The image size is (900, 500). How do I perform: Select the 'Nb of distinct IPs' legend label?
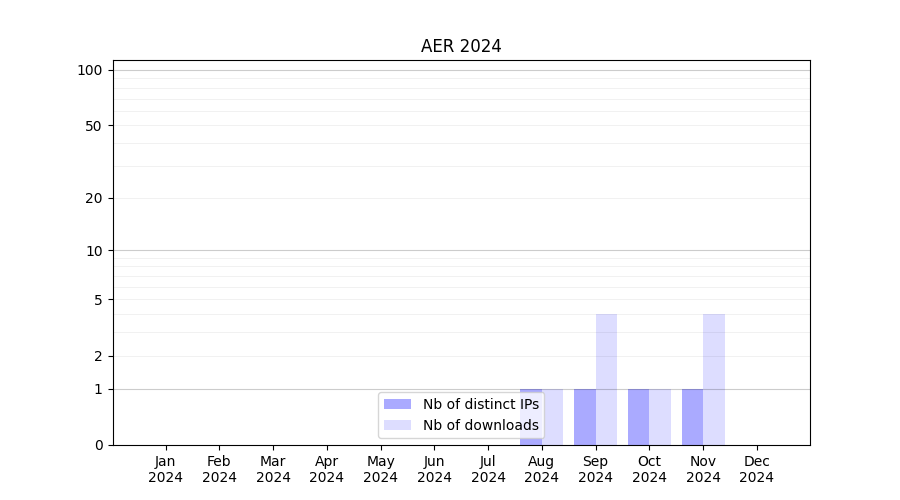pyautogui.click(x=480, y=404)
